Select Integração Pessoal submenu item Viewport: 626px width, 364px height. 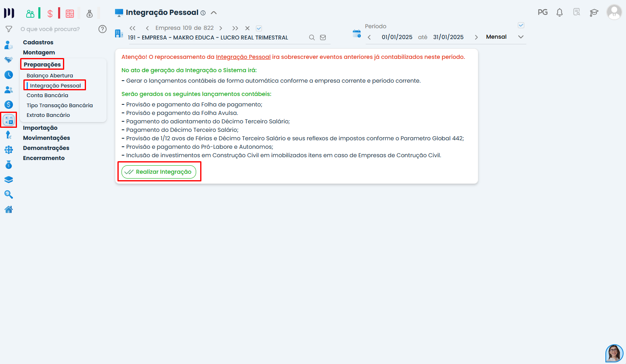55,85
